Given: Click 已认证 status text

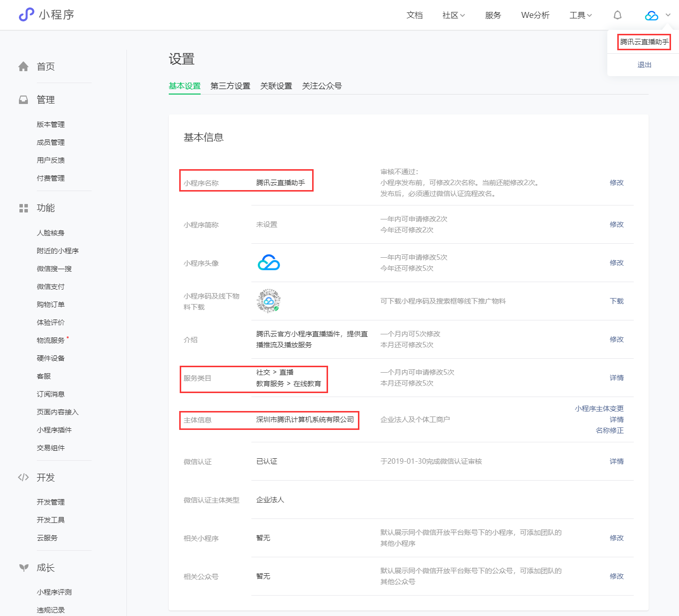Looking at the screenshot, I should coord(267,461).
